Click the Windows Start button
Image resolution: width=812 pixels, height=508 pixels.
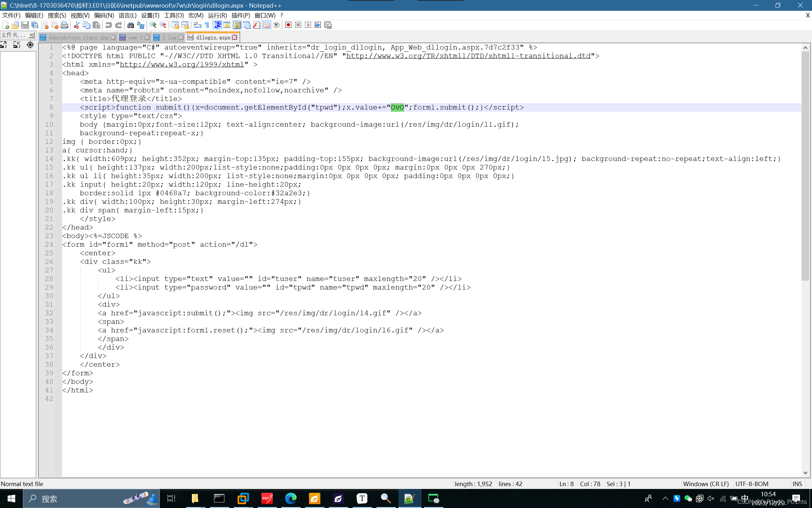pyautogui.click(x=11, y=498)
